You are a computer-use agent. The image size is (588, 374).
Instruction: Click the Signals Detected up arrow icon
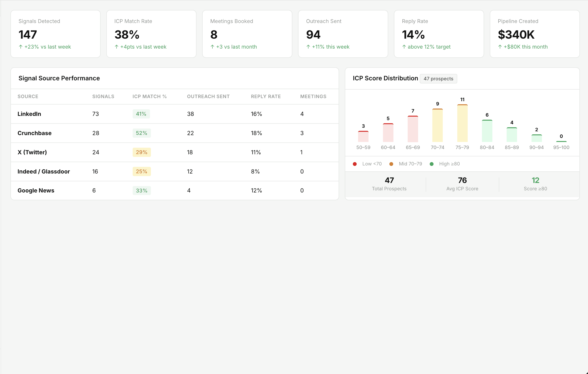point(21,47)
